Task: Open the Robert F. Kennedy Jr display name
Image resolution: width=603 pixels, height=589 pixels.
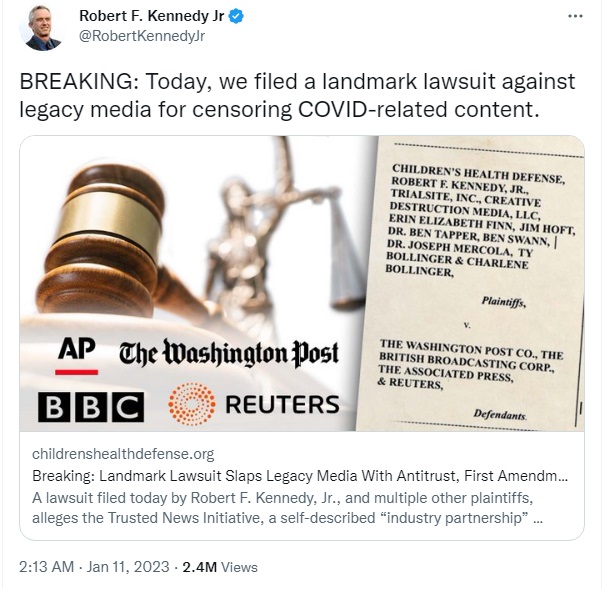Action: tap(152, 16)
